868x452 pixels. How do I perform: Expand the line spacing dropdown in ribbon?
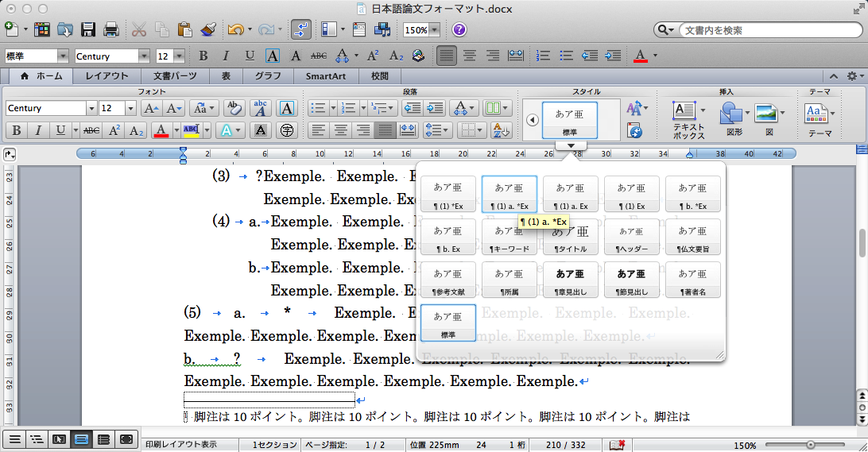(x=444, y=130)
